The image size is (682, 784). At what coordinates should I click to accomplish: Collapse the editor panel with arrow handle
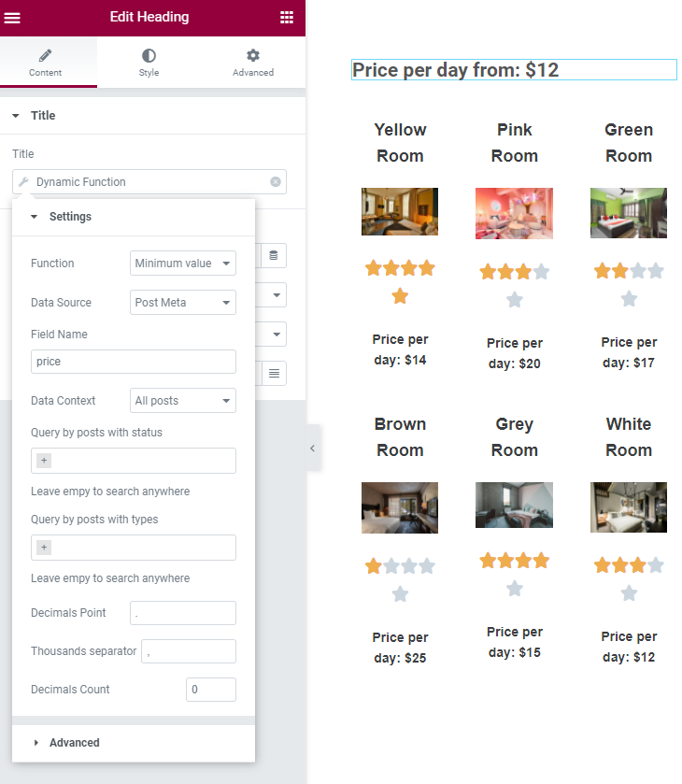(312, 448)
